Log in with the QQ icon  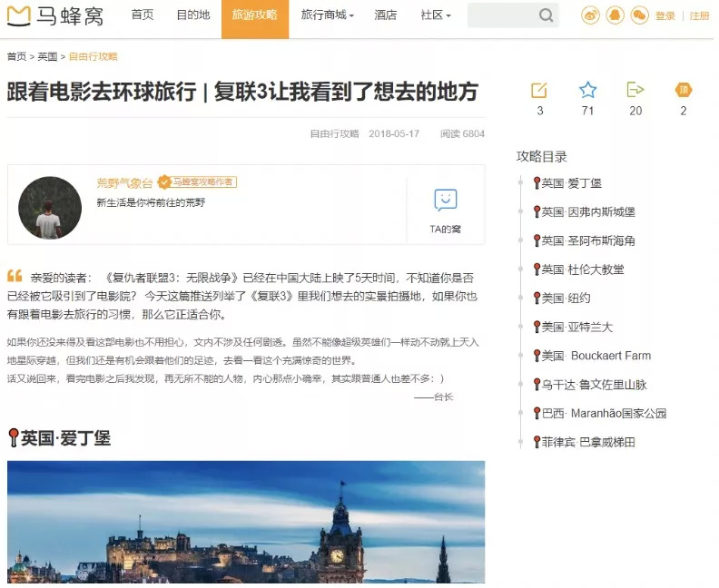[x=615, y=15]
